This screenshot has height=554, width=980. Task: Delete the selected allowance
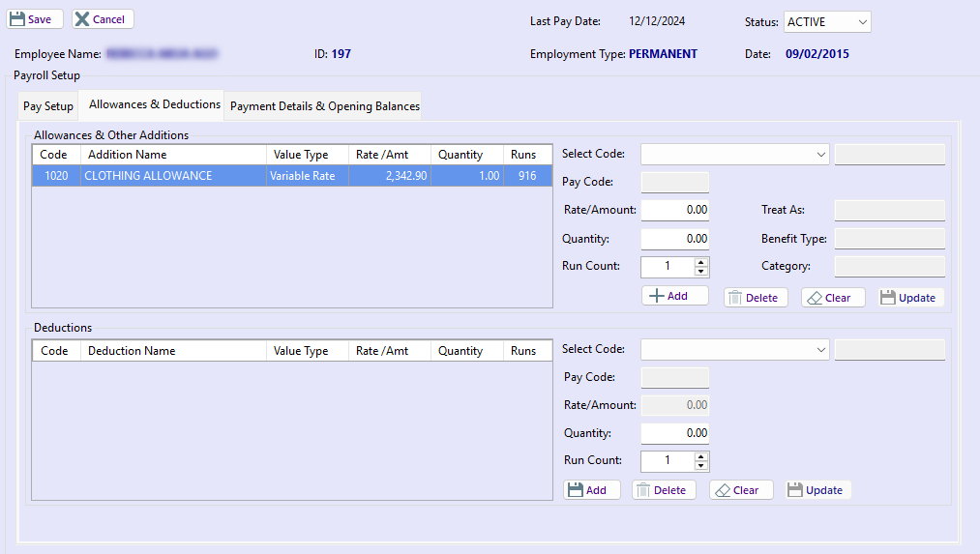click(x=756, y=298)
